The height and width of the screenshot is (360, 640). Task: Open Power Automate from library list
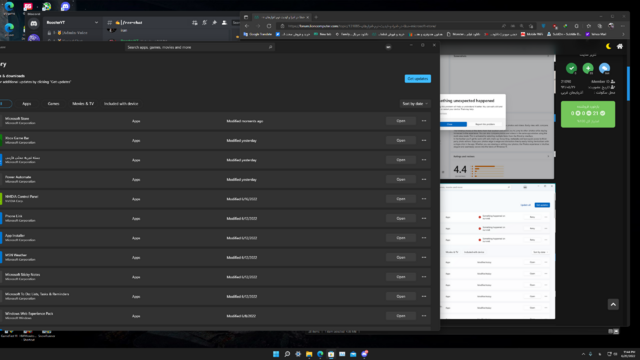click(x=401, y=180)
